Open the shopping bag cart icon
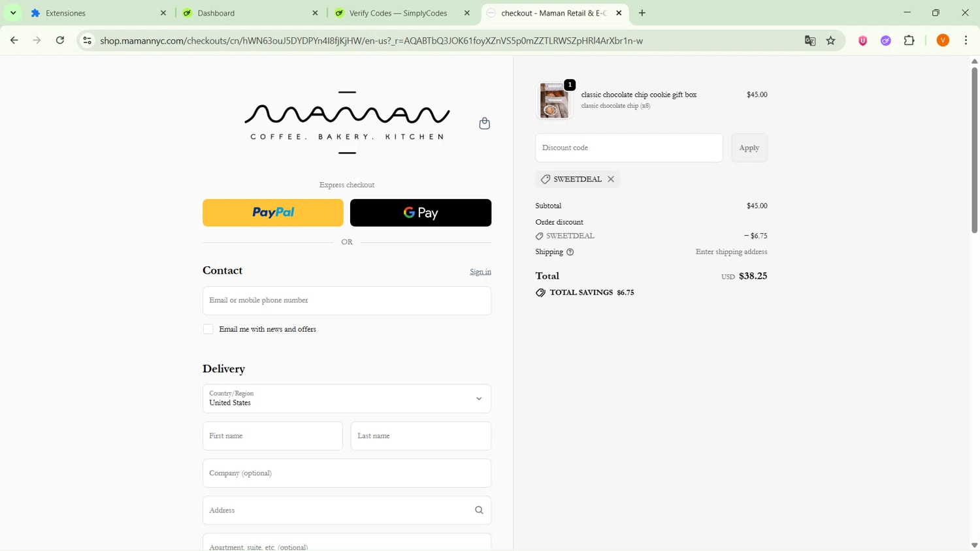The height and width of the screenshot is (551, 980). tap(485, 123)
